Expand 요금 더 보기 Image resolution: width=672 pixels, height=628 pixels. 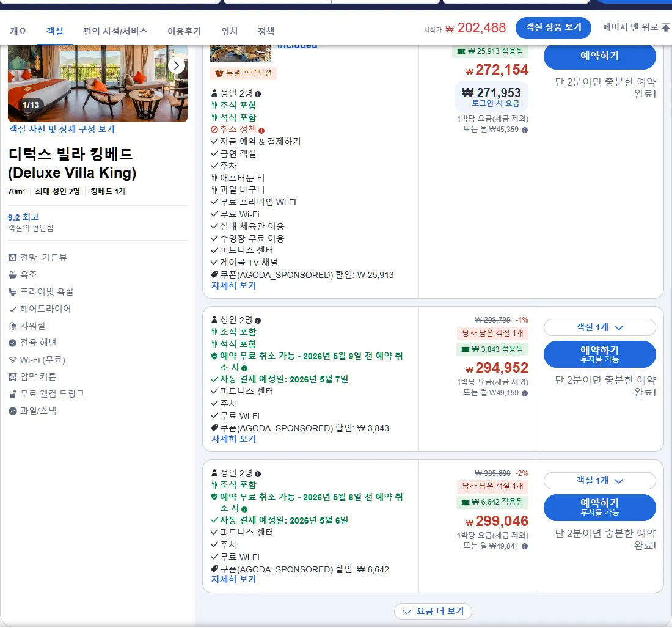(x=433, y=612)
